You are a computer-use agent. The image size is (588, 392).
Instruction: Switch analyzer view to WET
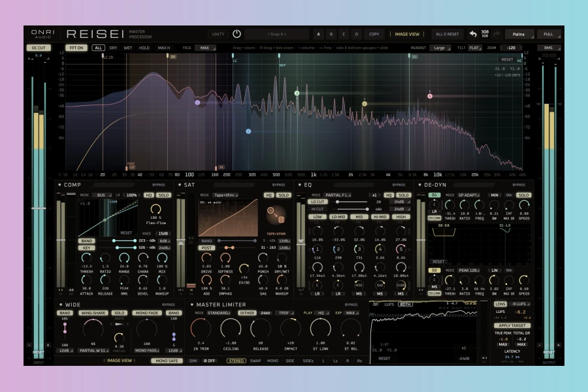128,48
